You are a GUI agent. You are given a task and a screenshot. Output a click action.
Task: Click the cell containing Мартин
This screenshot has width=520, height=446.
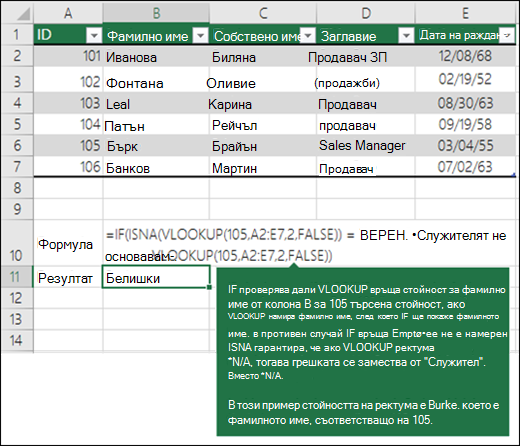(263, 167)
